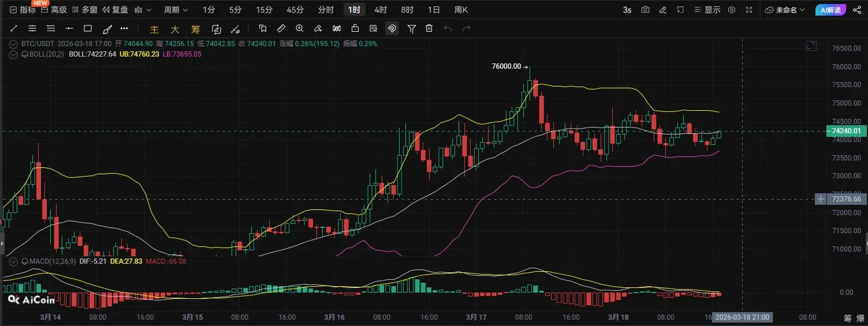The height and width of the screenshot is (326, 868).
Task: Collapse the BTC/USDT info row chevron
Action: tap(14, 43)
